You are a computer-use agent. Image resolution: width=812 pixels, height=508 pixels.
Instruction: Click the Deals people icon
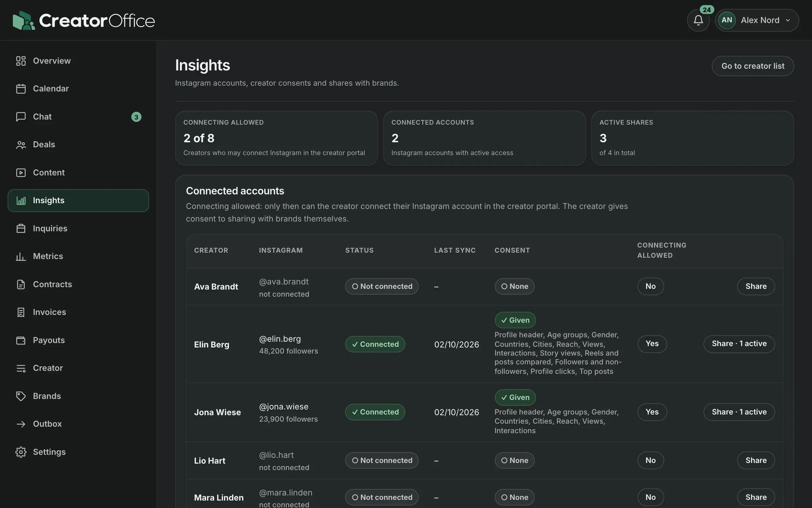pyautogui.click(x=21, y=145)
